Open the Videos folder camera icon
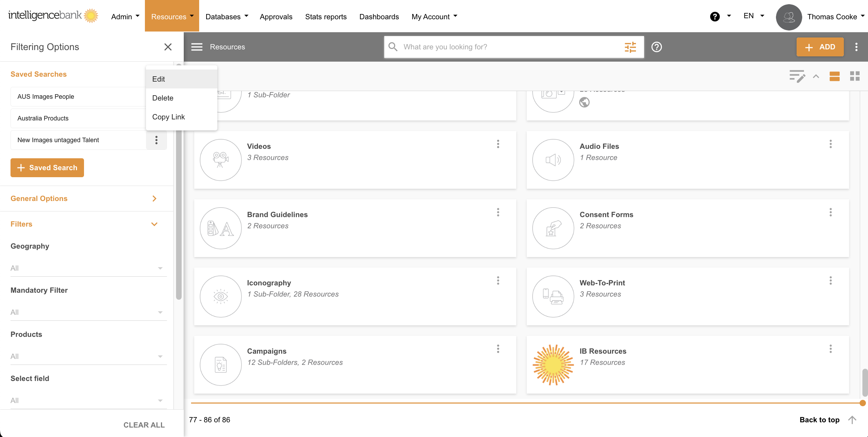Viewport: 868px width, 437px height. [220, 160]
